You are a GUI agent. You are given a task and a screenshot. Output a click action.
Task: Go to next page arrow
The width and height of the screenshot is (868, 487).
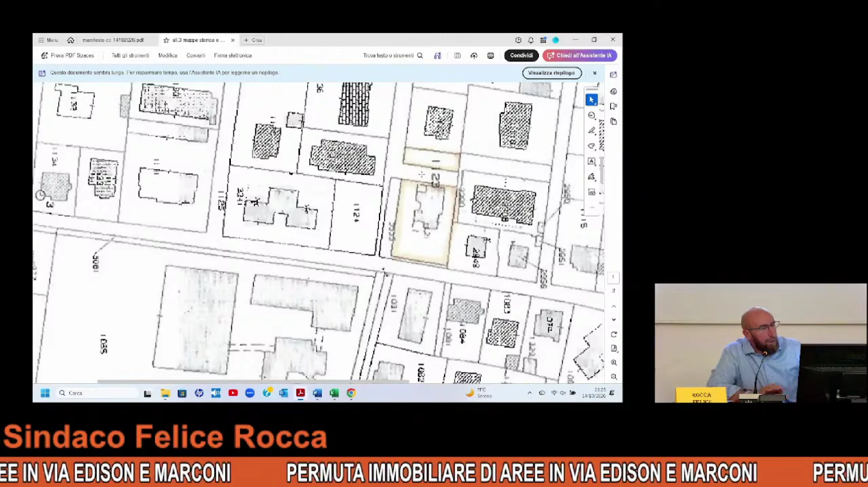(x=614, y=320)
